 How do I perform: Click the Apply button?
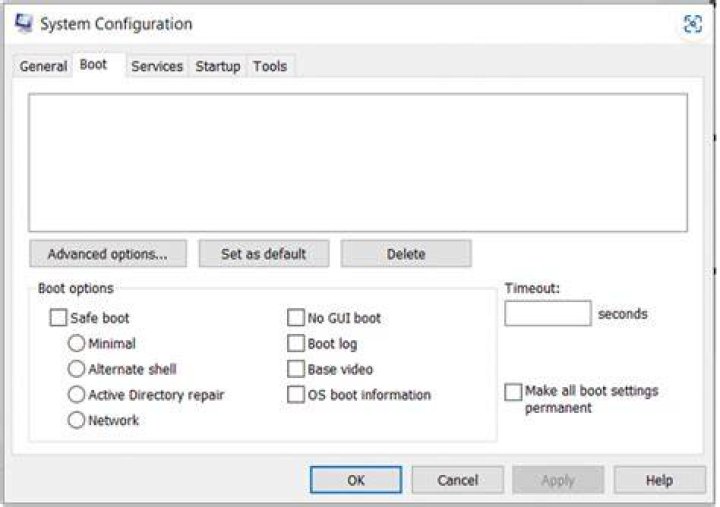pos(558,480)
